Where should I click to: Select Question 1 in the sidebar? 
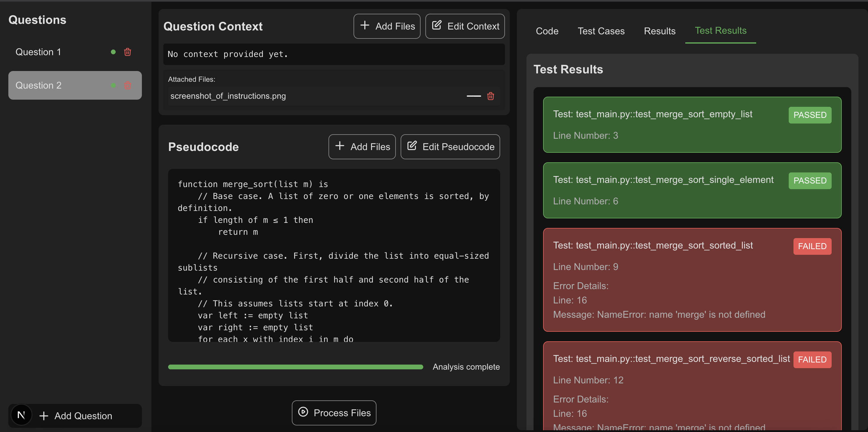click(x=38, y=52)
